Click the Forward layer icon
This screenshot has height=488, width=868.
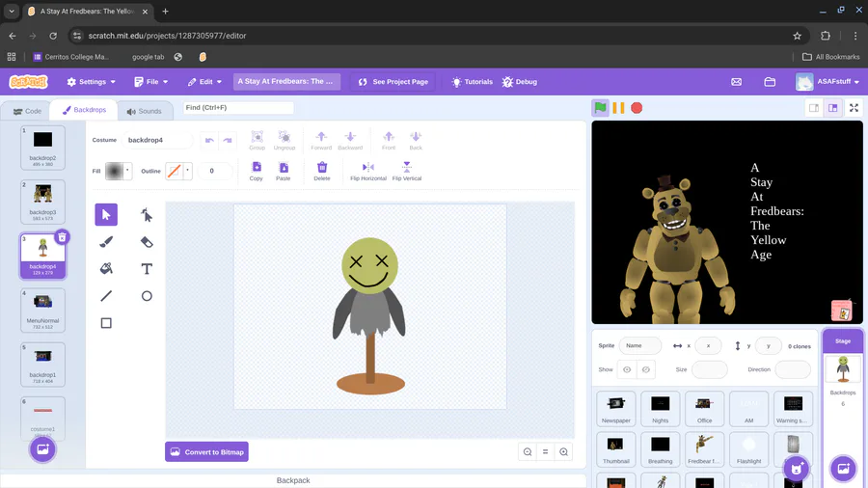(x=321, y=140)
